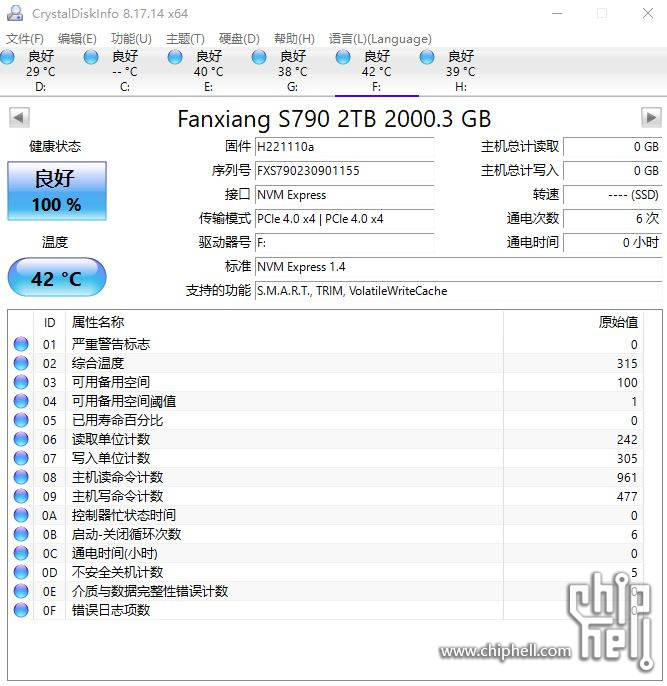The image size is (667, 686).
Task: Click the 转速 value ---- (SSD)
Action: click(x=613, y=195)
